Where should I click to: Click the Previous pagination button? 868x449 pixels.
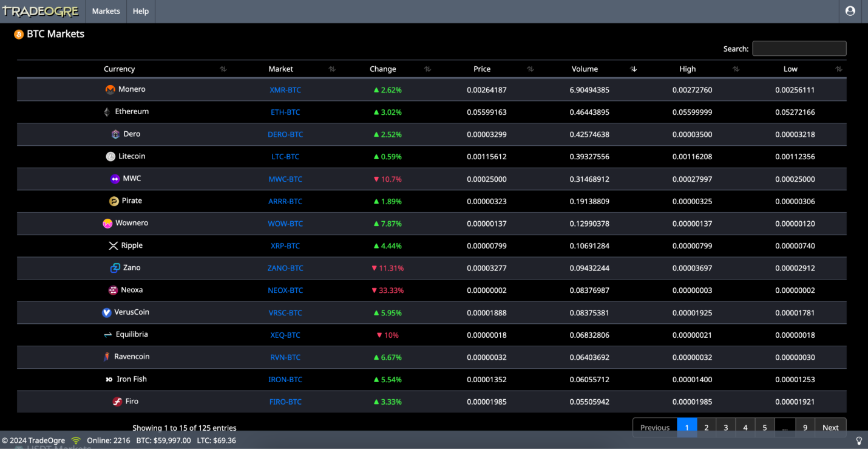point(655,428)
